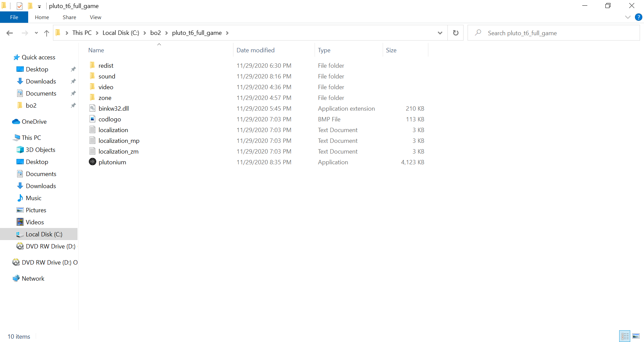
Task: Go back with the back arrow
Action: click(10, 33)
